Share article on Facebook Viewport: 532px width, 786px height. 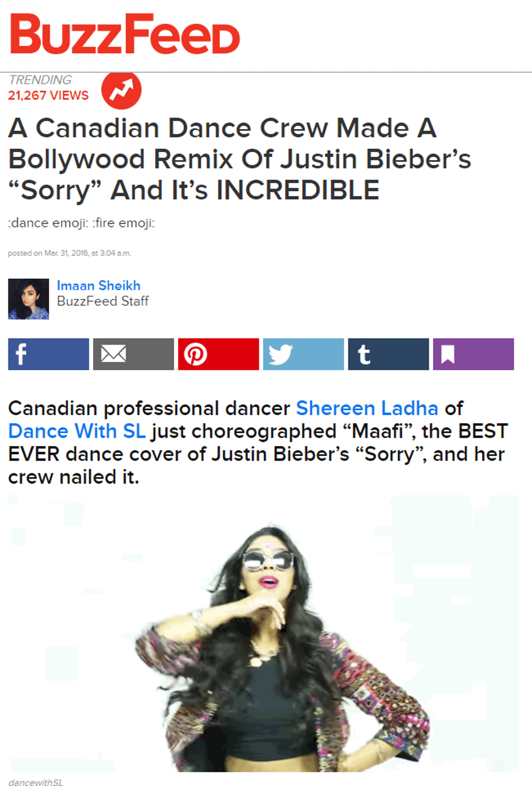tap(49, 354)
